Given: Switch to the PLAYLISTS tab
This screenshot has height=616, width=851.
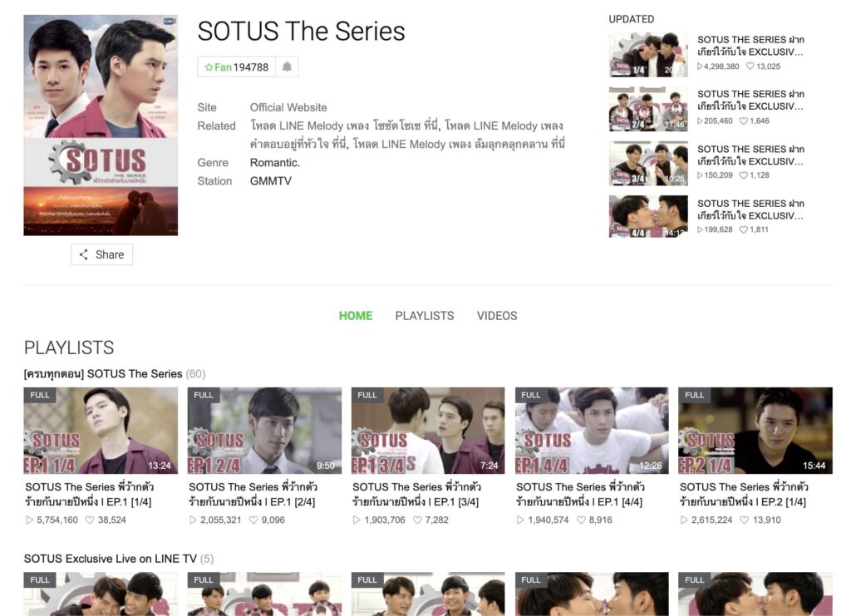Looking at the screenshot, I should pos(425,316).
